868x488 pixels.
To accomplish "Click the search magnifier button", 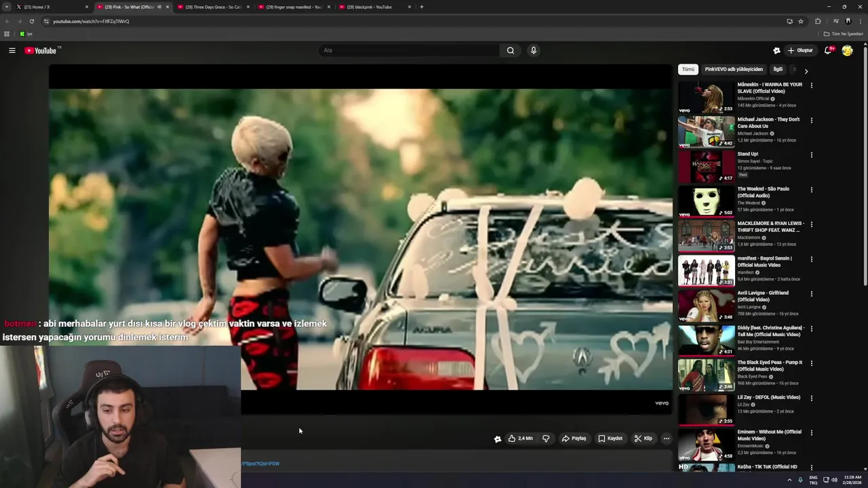I will [x=511, y=50].
